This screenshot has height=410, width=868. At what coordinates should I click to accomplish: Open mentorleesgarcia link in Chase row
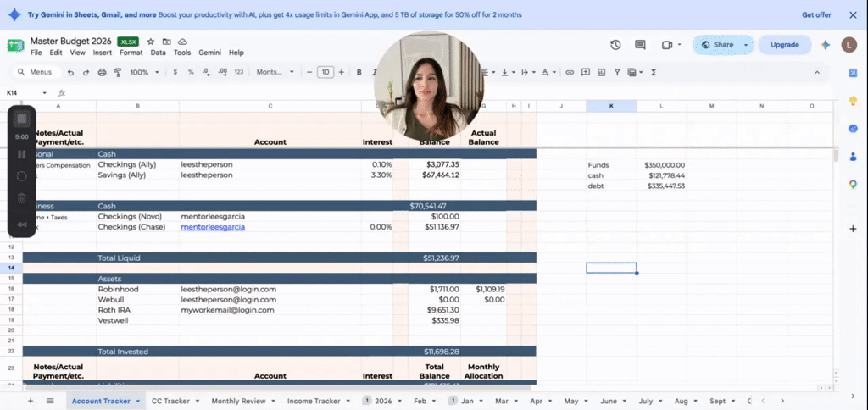(213, 227)
